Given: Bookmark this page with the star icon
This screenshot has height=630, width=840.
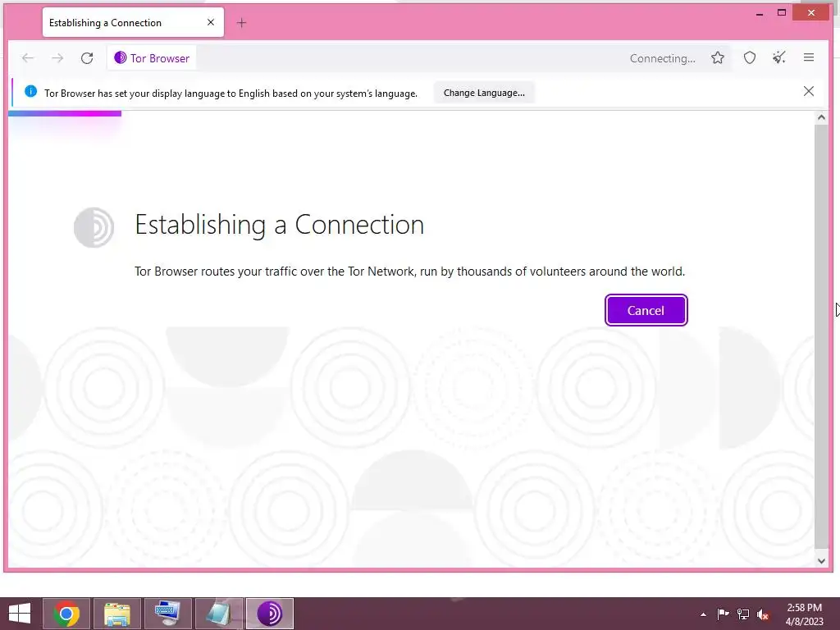Looking at the screenshot, I should [718, 58].
